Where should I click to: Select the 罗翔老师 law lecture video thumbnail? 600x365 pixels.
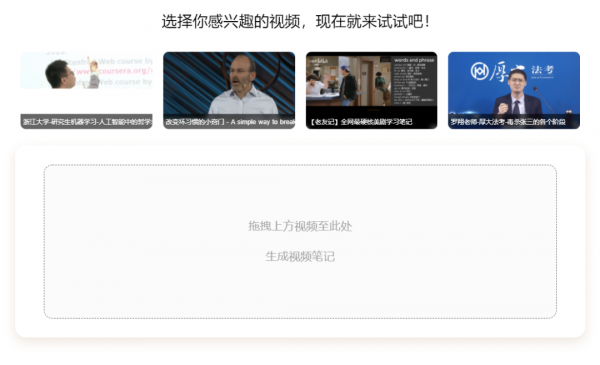[514, 90]
